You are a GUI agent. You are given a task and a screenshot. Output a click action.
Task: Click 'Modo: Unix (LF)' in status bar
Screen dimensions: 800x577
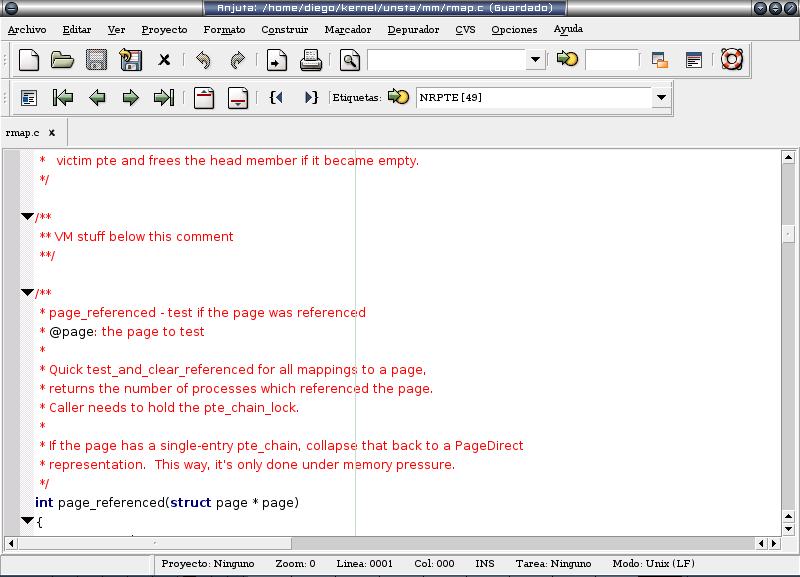654,564
